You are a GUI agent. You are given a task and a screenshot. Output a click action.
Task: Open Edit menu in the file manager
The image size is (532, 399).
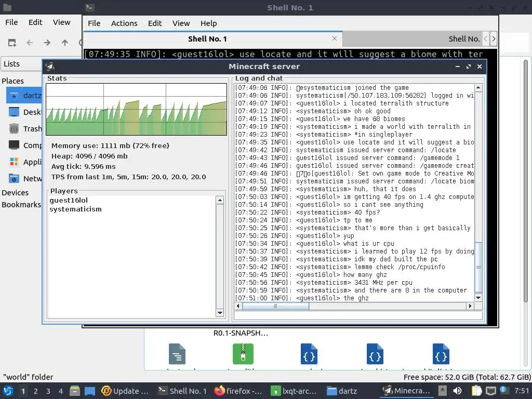(35, 22)
